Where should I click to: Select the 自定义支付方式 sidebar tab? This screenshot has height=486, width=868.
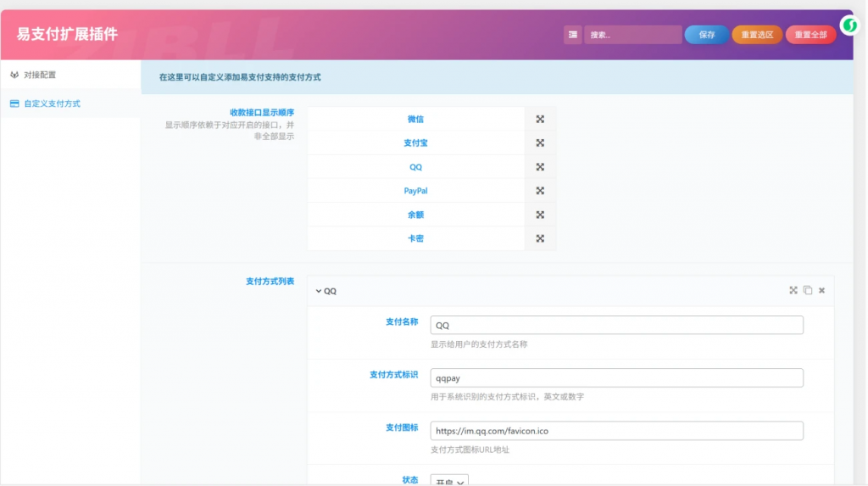52,103
